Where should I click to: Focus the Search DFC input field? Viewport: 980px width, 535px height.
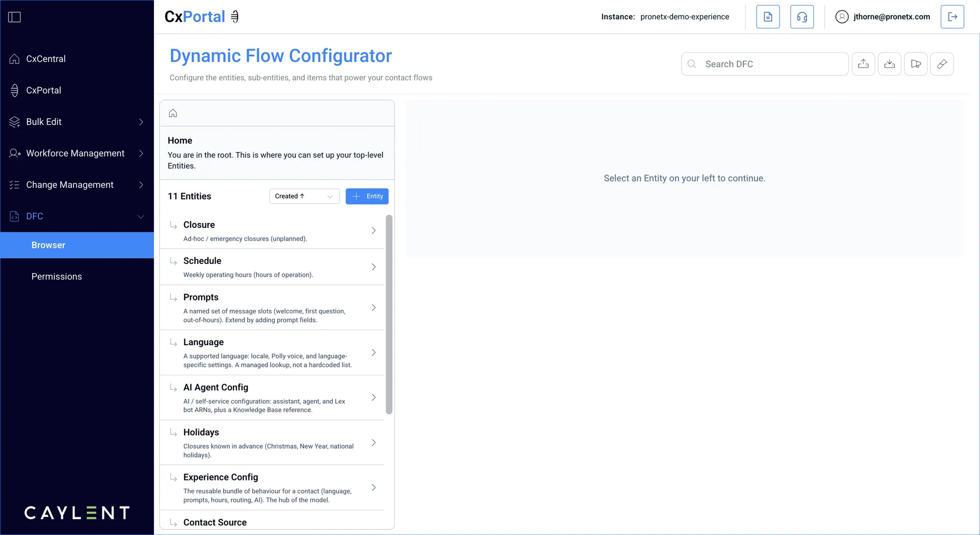tap(765, 64)
